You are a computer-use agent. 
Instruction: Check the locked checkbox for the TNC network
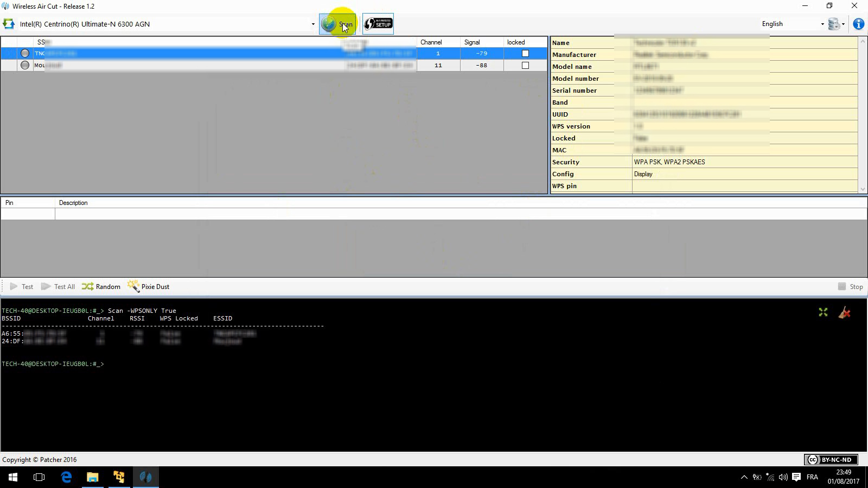pos(525,53)
